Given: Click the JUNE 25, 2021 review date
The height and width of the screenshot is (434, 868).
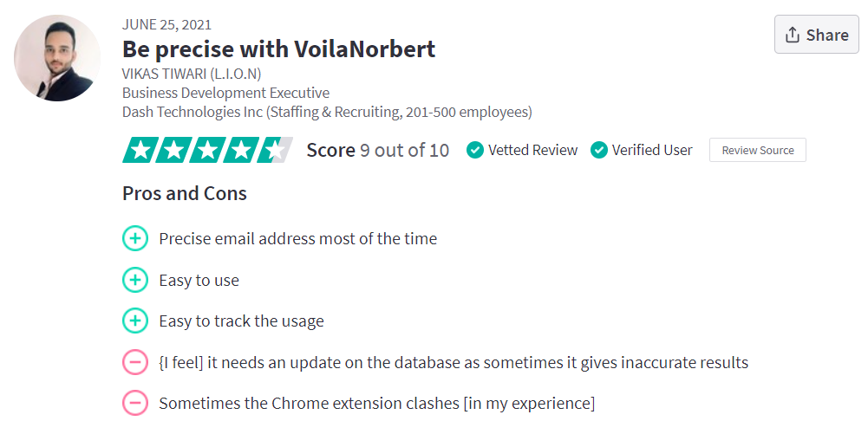Looking at the screenshot, I should 166,24.
